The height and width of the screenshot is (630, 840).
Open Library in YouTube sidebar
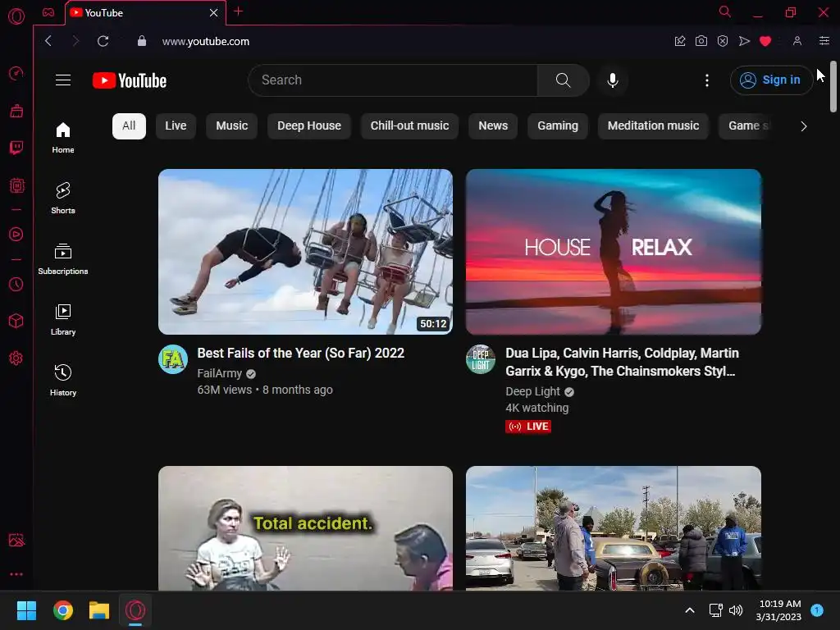click(x=63, y=320)
